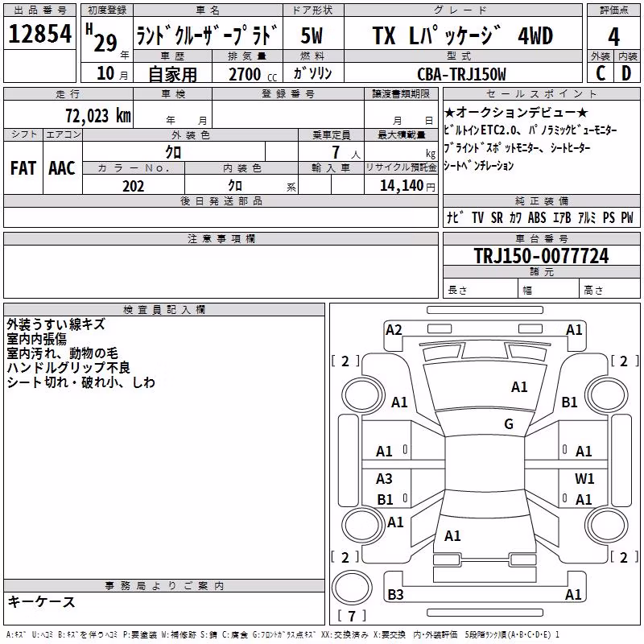The height and width of the screenshot is (644, 644).
Task: Select シートベンチレーション sales point
Action: (x=479, y=166)
